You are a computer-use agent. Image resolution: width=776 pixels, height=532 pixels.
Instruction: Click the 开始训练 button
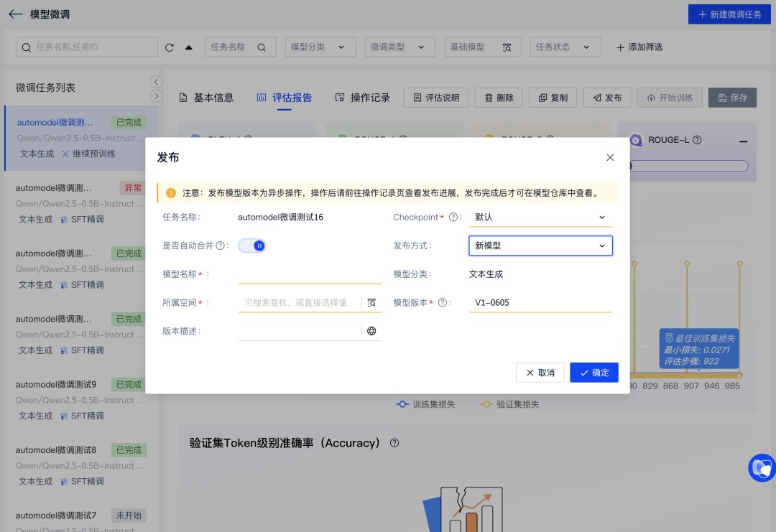pyautogui.click(x=670, y=98)
